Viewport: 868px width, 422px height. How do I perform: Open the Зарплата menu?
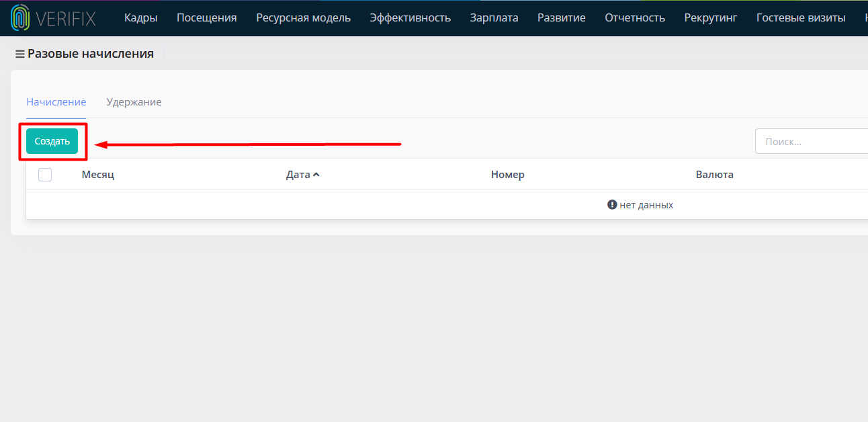[494, 17]
